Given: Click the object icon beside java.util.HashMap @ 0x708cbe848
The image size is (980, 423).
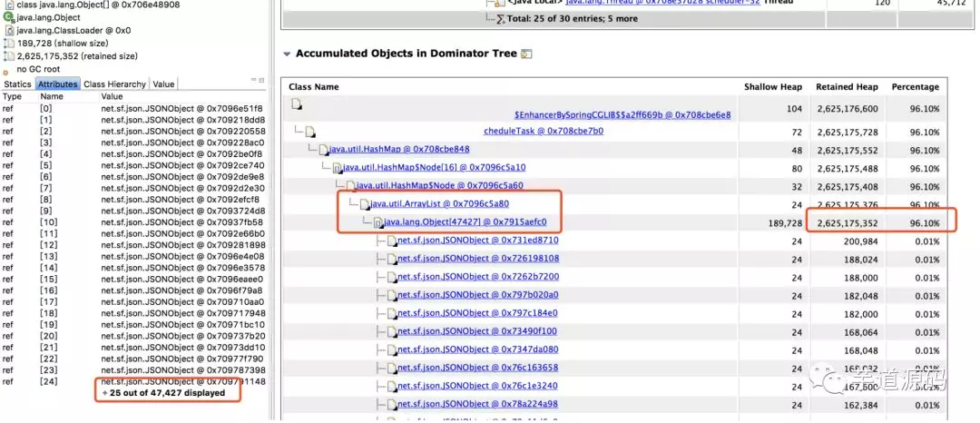Looking at the screenshot, I should point(323,150).
